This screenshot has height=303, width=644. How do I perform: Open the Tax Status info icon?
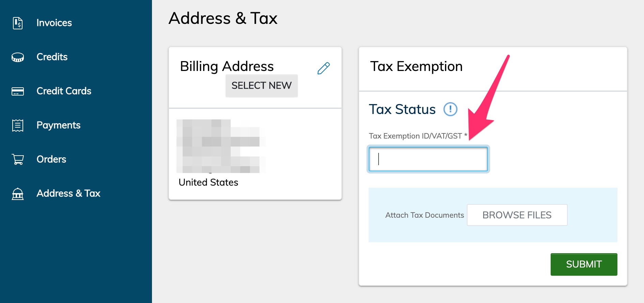pos(450,110)
